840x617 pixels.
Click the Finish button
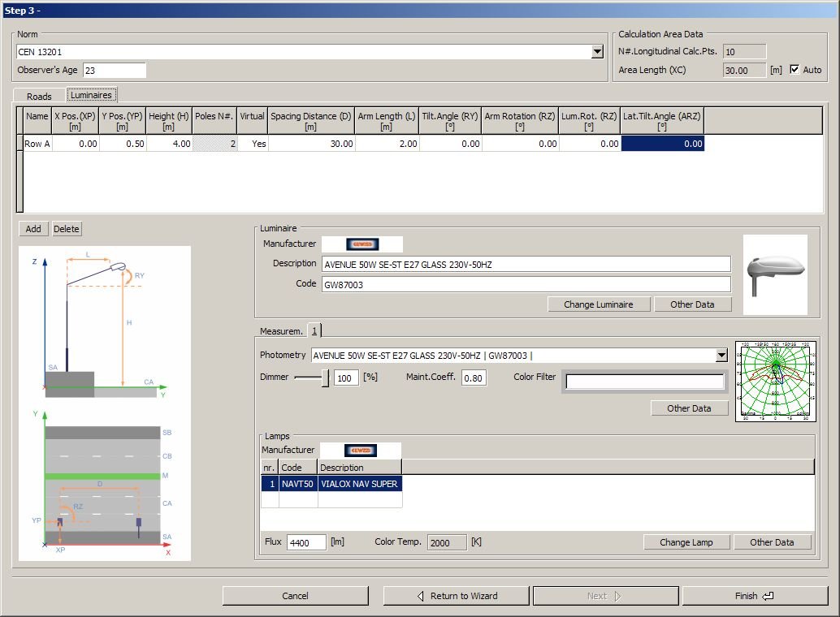(x=755, y=596)
